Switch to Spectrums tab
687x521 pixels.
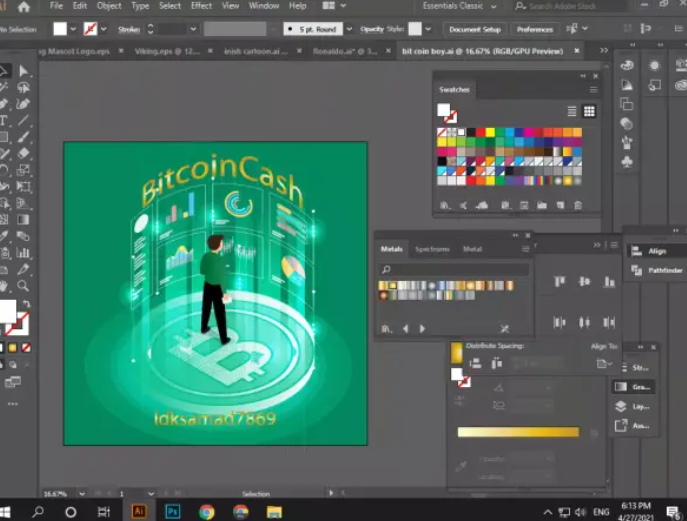coord(432,249)
